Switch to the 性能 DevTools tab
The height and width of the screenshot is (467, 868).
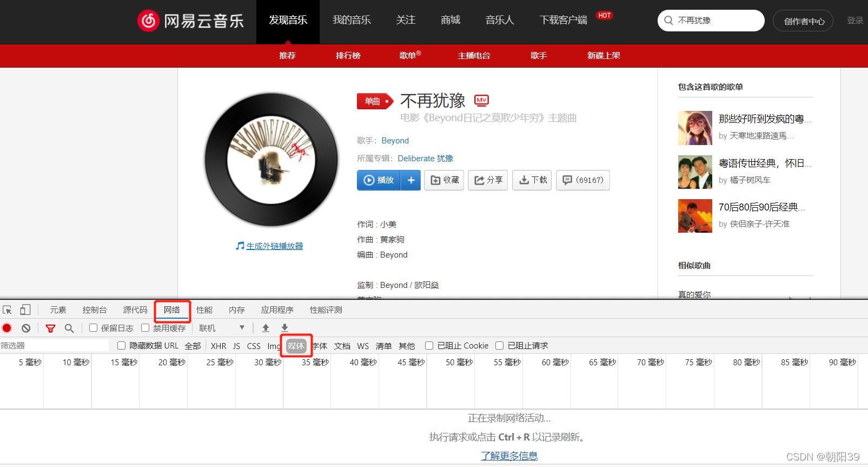tap(204, 310)
